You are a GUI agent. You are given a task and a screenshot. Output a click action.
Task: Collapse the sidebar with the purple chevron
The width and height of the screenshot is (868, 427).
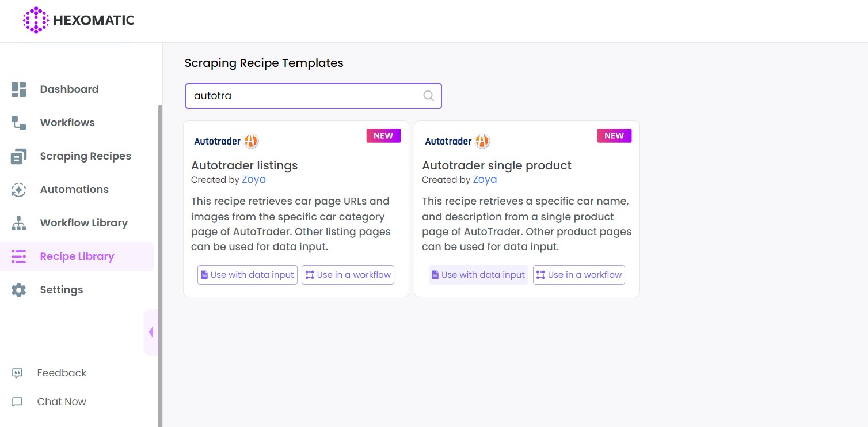coord(151,332)
